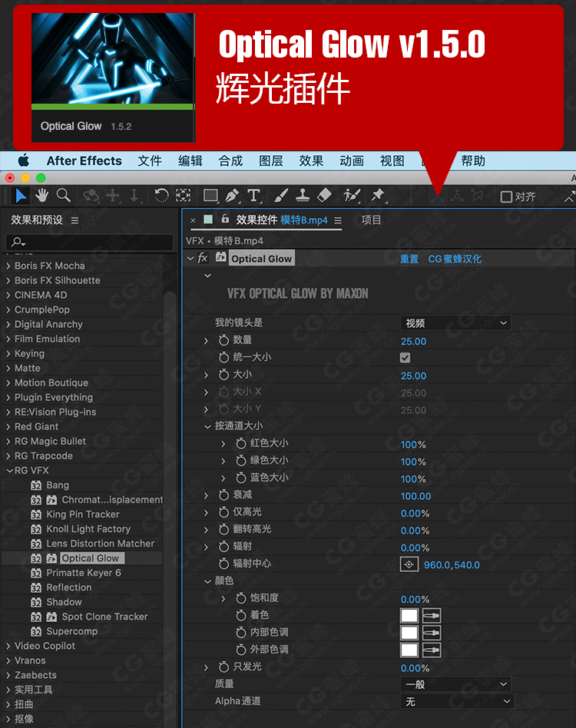The width and height of the screenshot is (576, 728).
Task: Select the Zoom magnifier tool
Action: (x=64, y=196)
